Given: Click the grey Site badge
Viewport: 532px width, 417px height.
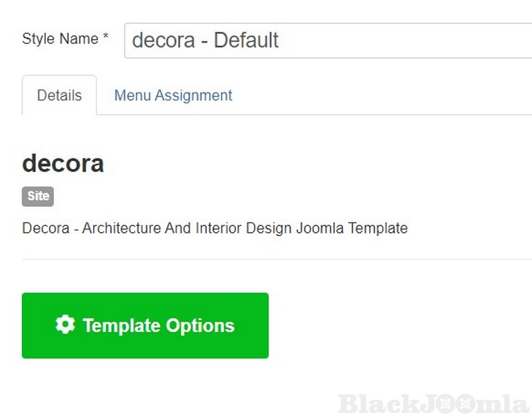Looking at the screenshot, I should click(38, 196).
